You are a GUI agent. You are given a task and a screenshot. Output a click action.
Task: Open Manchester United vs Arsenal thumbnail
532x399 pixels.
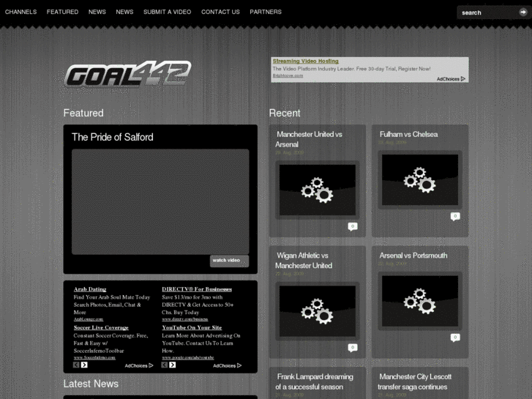point(318,190)
